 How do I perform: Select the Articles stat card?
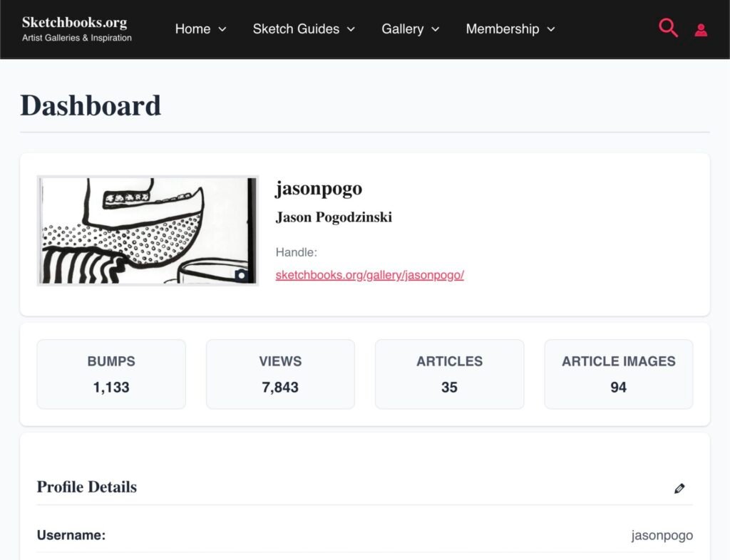449,374
